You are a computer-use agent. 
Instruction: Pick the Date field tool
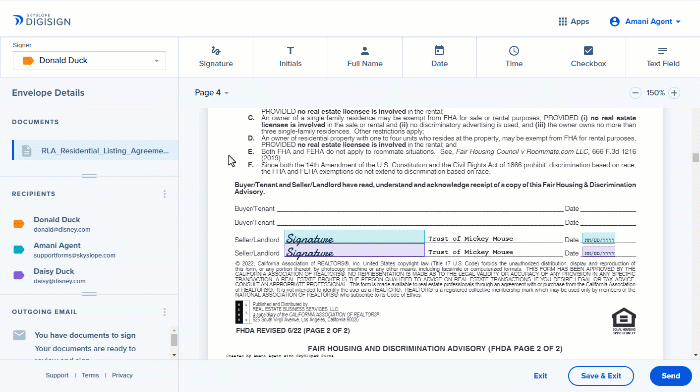439,57
